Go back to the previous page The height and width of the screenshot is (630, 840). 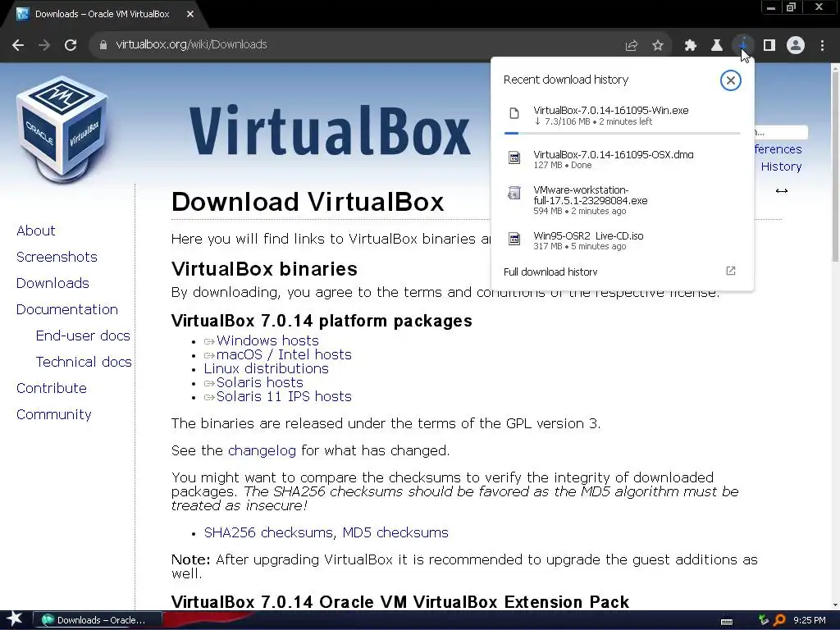coord(18,45)
